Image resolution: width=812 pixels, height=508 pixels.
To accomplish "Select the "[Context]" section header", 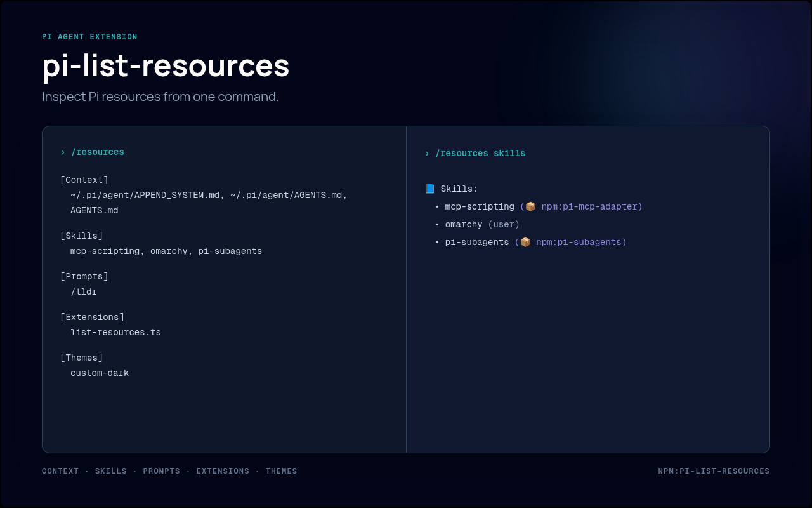I will tap(84, 180).
